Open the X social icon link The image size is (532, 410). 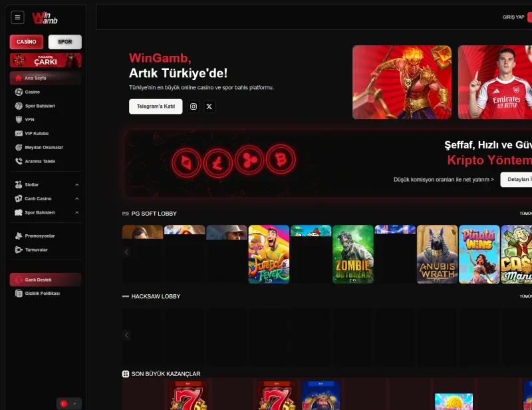[209, 106]
